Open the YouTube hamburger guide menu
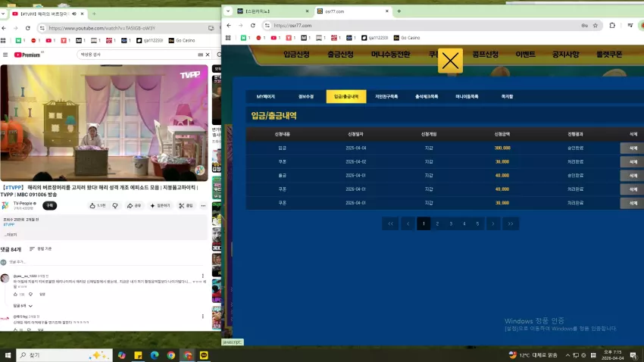Viewport: 644px width, 362px height. [x=5, y=55]
